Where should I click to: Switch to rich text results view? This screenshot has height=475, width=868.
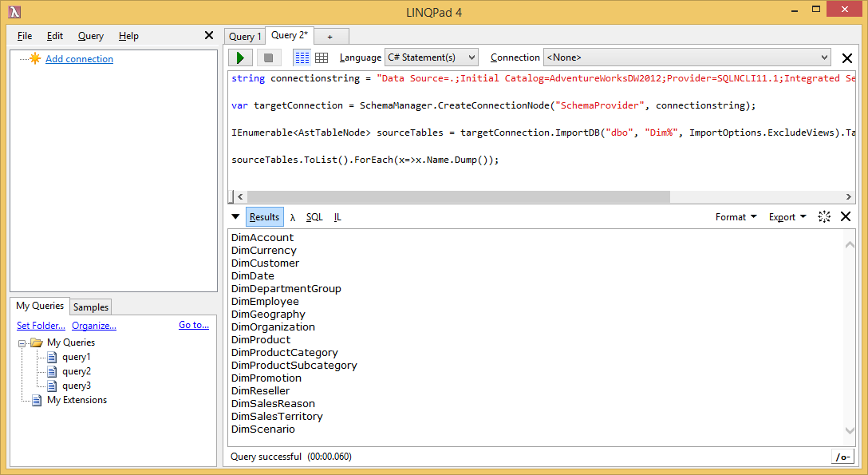click(302, 57)
